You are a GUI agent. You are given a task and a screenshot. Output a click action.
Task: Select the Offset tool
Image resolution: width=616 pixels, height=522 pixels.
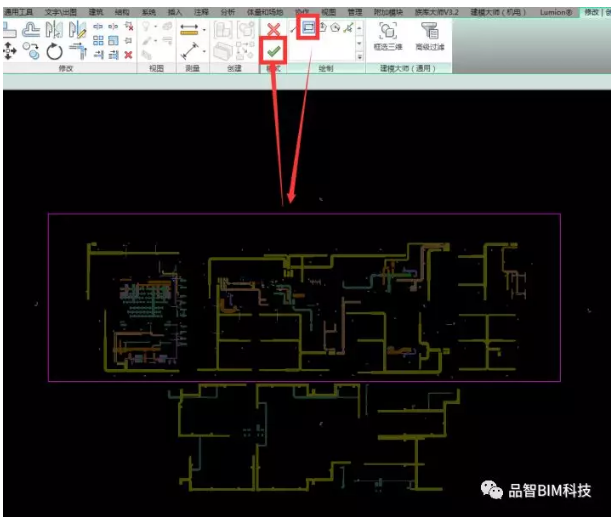[30, 30]
